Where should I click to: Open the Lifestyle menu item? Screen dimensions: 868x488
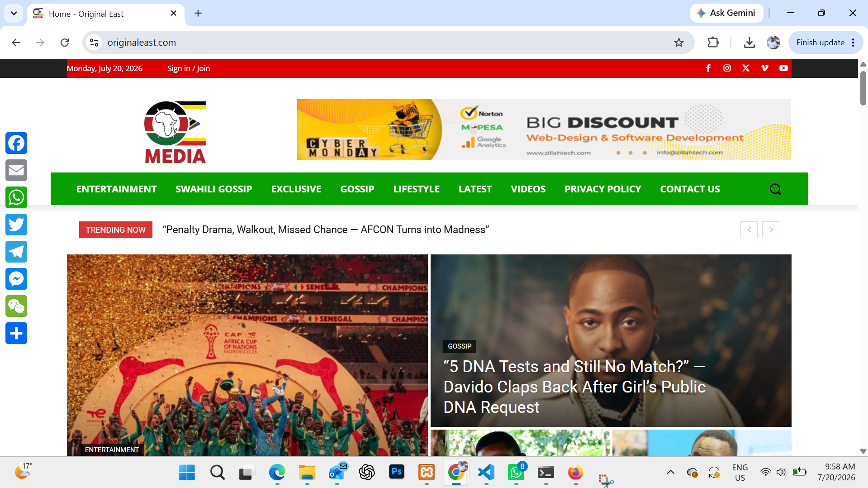point(417,189)
